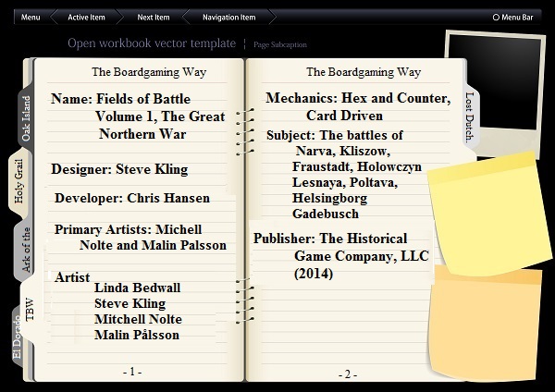Open the Lost Dutch. tab on right
The height and width of the screenshot is (392, 555).
pyautogui.click(x=470, y=117)
